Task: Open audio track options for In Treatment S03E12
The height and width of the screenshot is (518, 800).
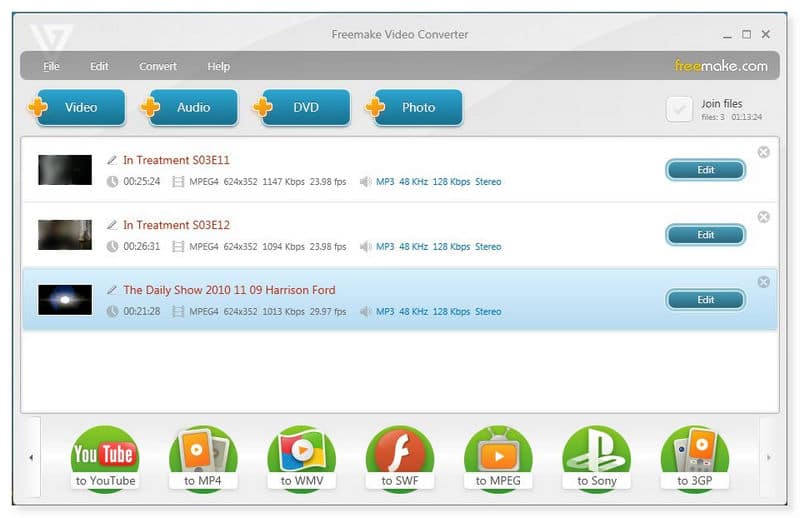Action: [438, 247]
